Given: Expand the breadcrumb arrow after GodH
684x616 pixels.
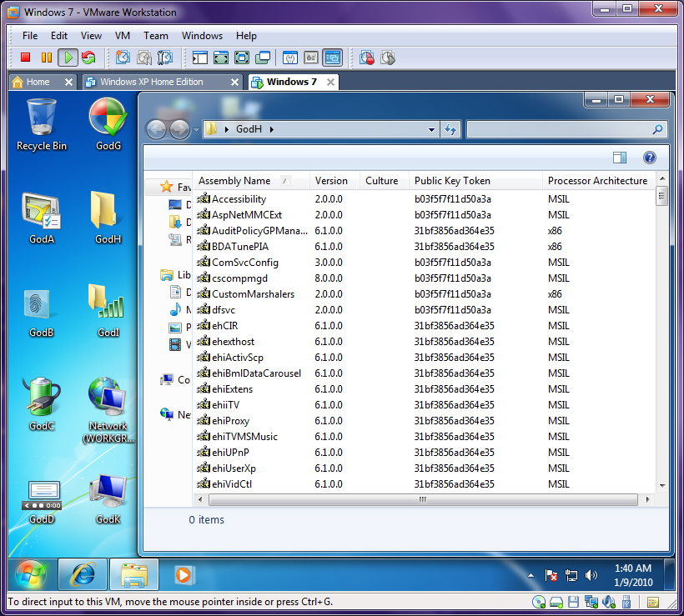Looking at the screenshot, I should [x=272, y=129].
